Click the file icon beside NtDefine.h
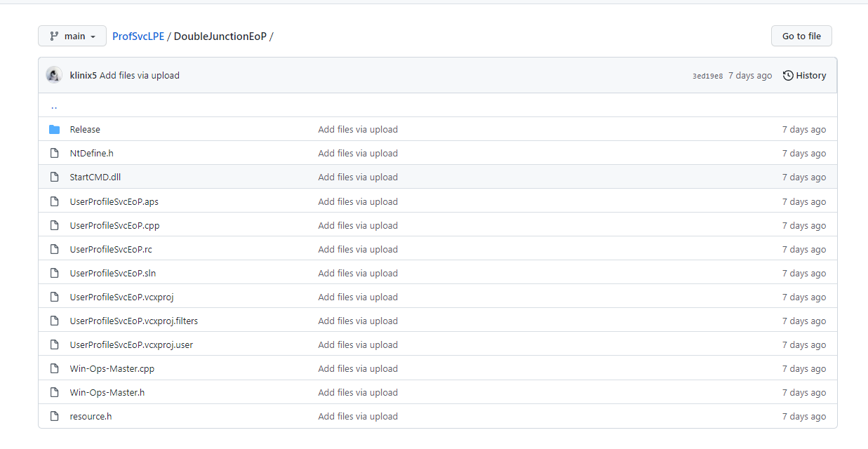 point(54,154)
